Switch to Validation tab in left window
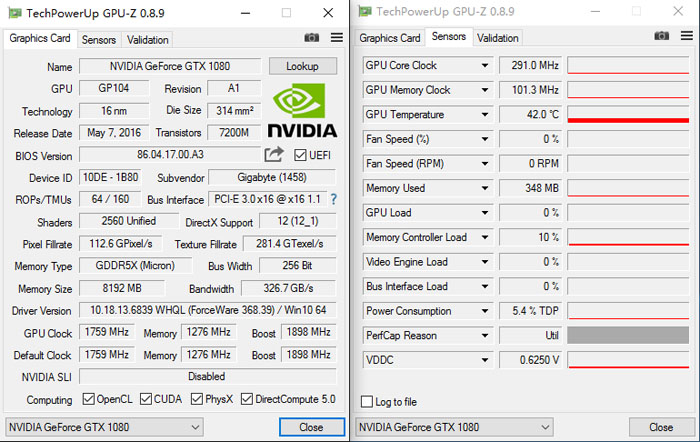Screen dimensions: 700x442 coord(148,40)
